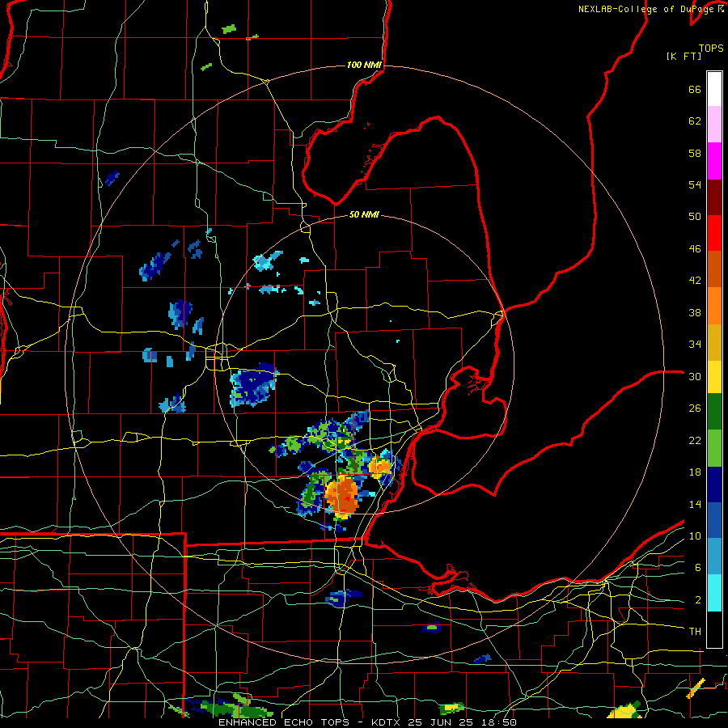The image size is (728, 728).
Task: Select the bright red legend swatch
Action: (714, 233)
